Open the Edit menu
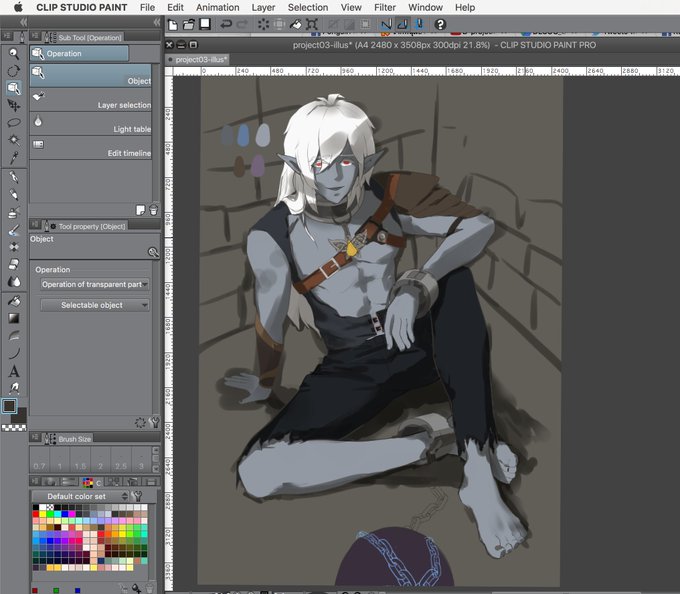 175,7
